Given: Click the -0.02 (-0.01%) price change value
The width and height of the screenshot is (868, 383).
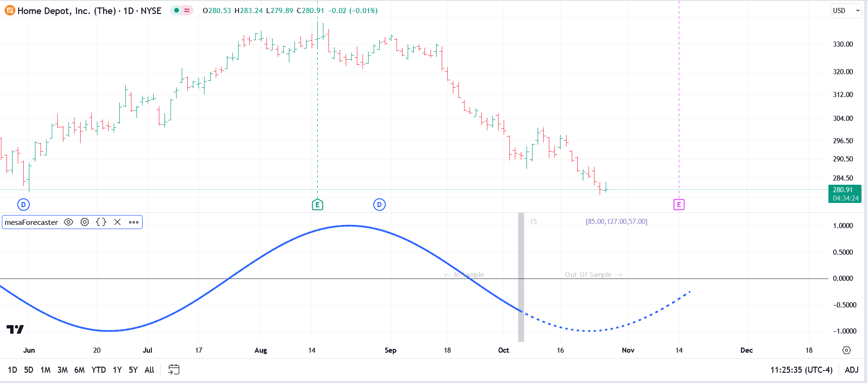Looking at the screenshot, I should tap(353, 10).
